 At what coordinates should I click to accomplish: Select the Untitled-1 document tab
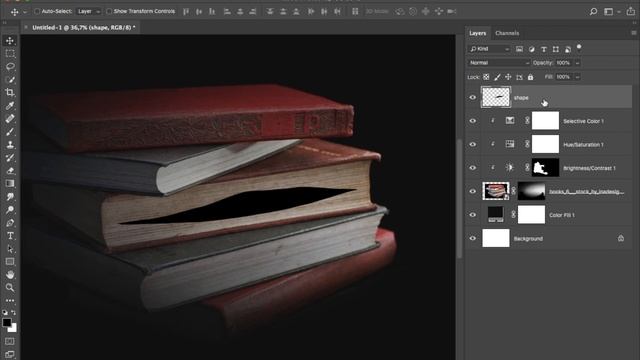pyautogui.click(x=84, y=27)
